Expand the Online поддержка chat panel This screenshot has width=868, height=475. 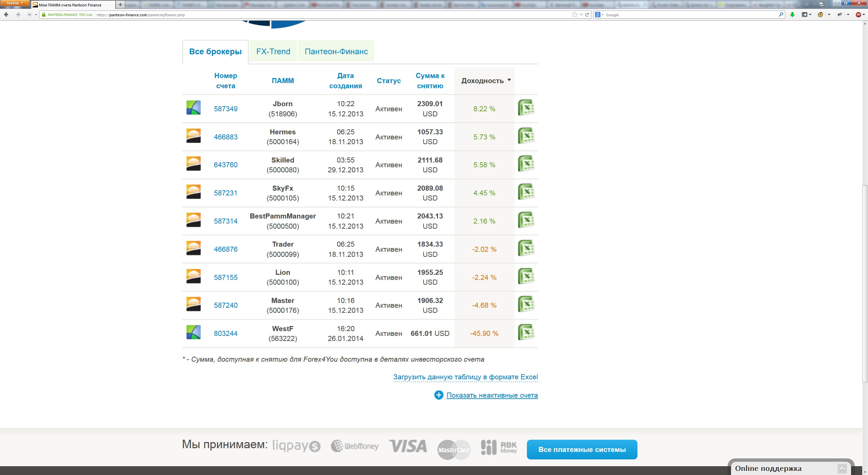coord(842,469)
